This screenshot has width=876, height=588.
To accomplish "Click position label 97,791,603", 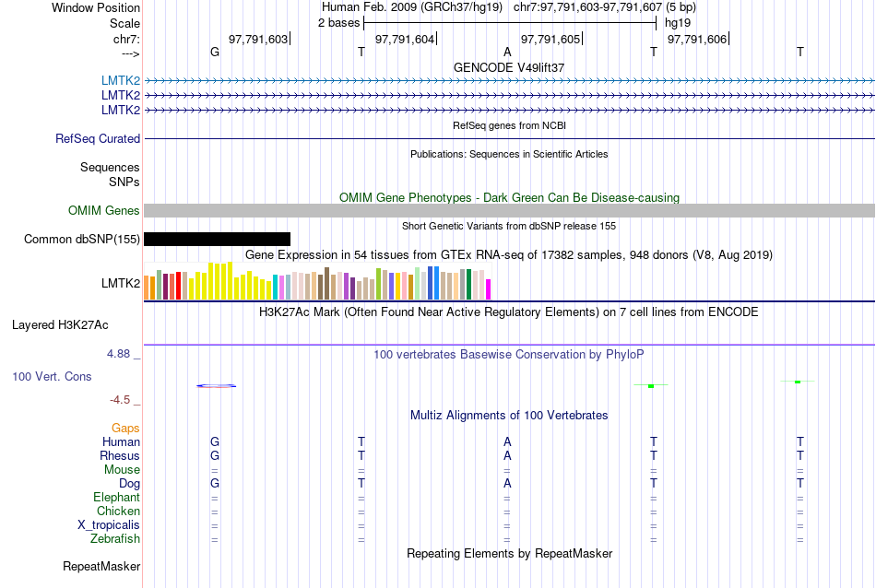I will pyautogui.click(x=258, y=39).
